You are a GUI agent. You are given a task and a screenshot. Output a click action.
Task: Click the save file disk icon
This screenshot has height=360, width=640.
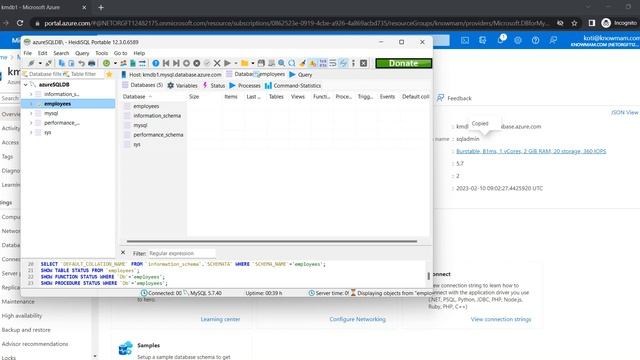261,63
